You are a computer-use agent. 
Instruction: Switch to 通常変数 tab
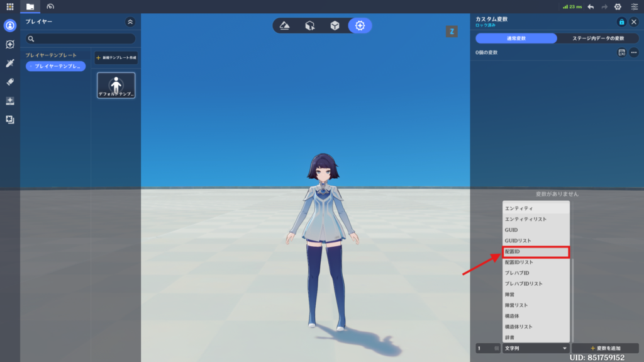pos(516,38)
